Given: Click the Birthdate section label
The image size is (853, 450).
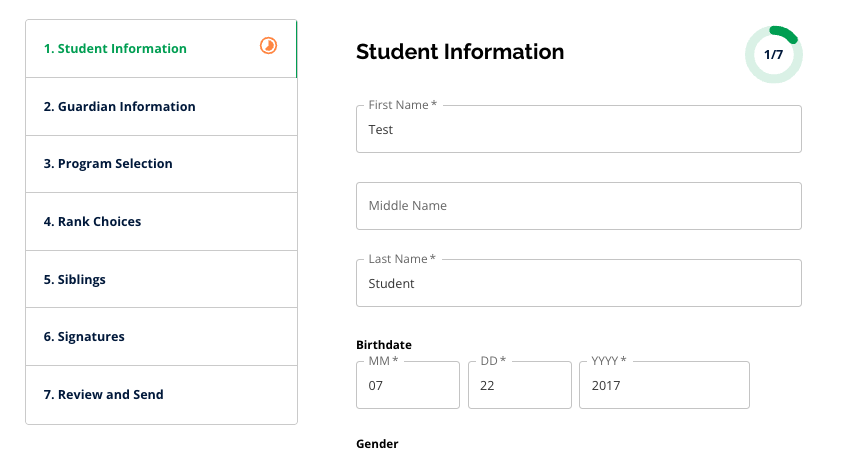Looking at the screenshot, I should [x=384, y=345].
